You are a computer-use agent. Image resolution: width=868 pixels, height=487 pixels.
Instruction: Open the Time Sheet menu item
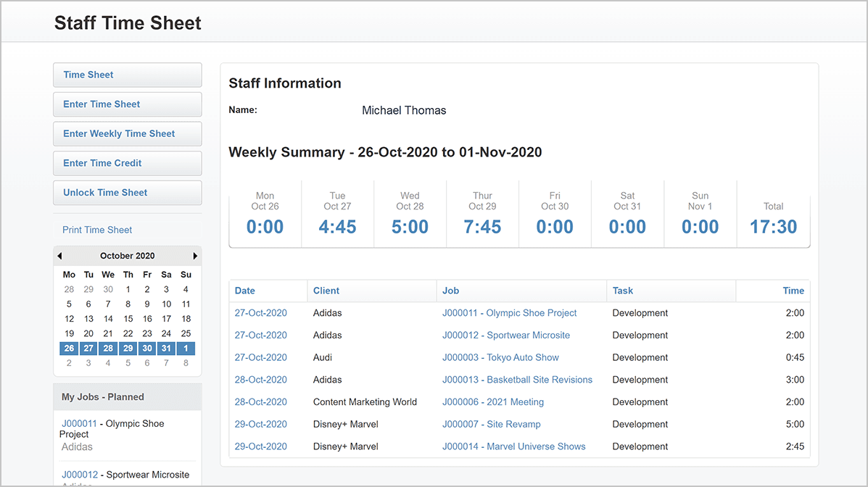(128, 75)
